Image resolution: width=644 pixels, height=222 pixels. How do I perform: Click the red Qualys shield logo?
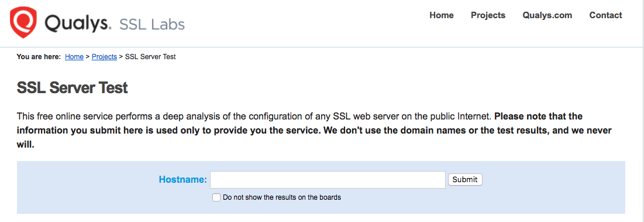tap(23, 23)
